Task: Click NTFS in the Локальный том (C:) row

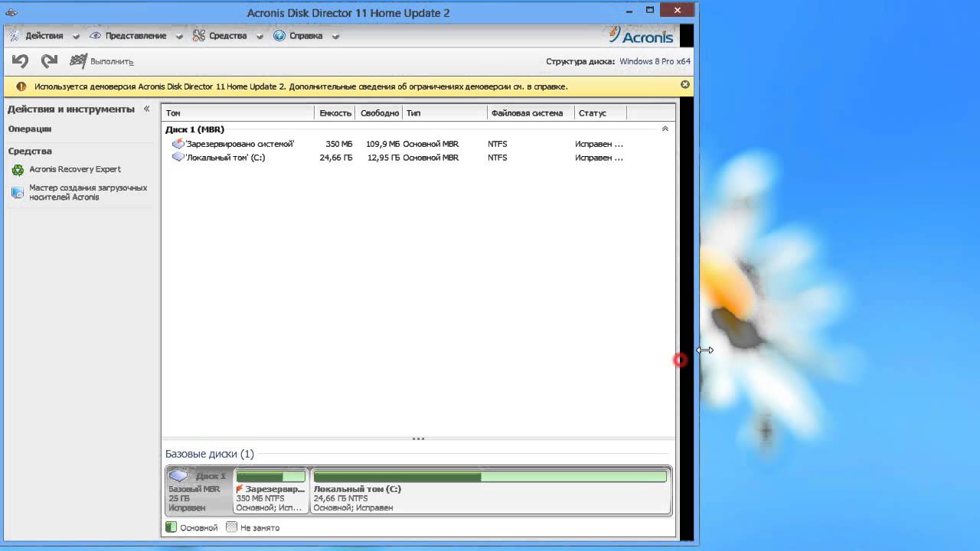Action: coord(498,158)
